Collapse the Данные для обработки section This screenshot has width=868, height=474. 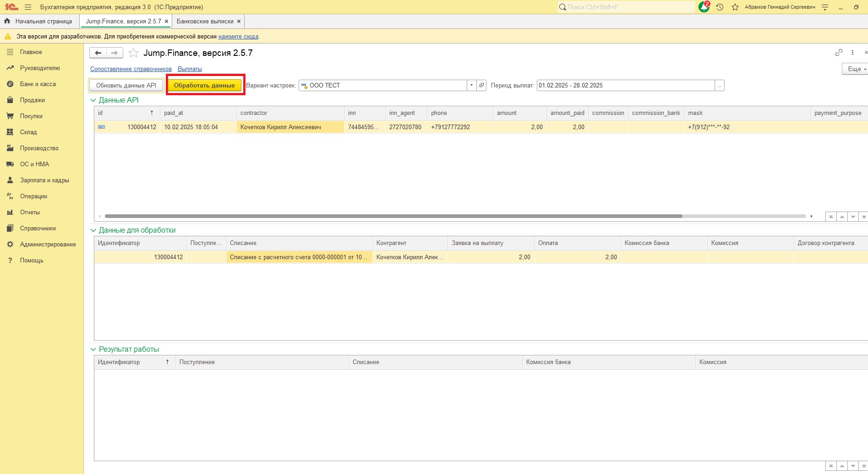[93, 230]
